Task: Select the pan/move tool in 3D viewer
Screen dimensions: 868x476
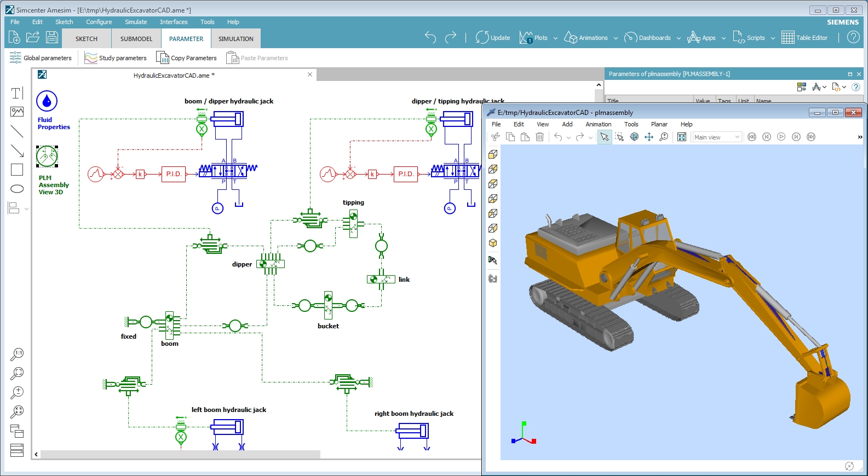Action: point(649,137)
